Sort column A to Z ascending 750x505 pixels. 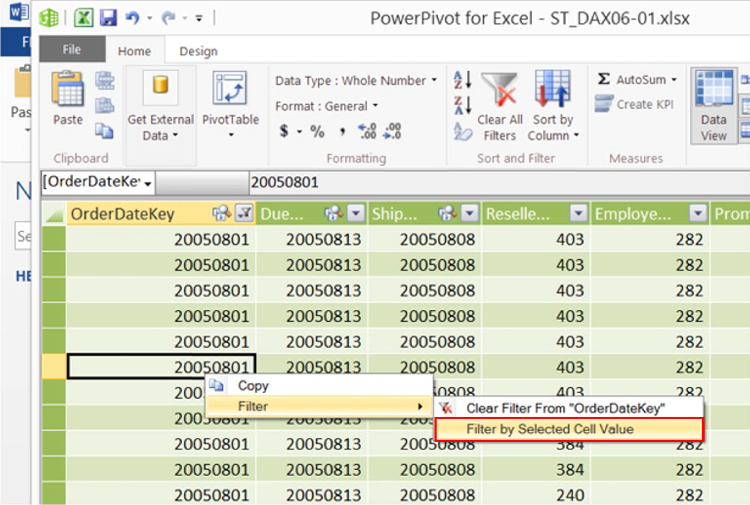pos(462,81)
